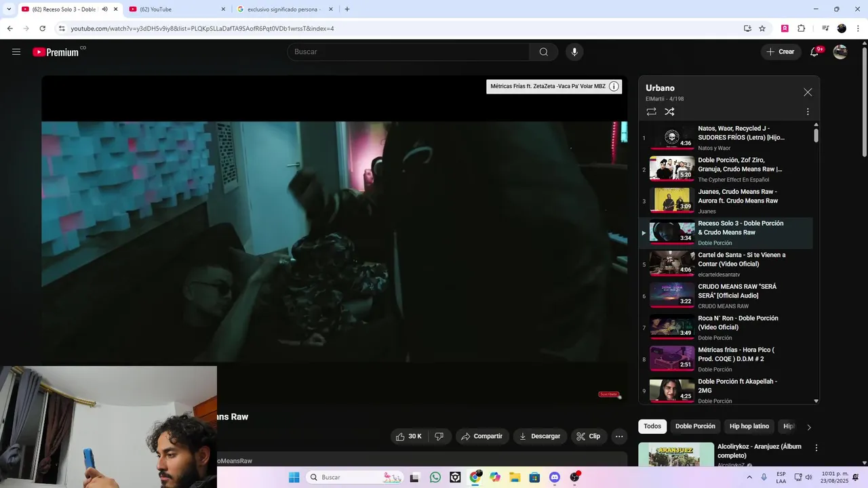Toggle shuffle playlist icon

[x=669, y=112]
